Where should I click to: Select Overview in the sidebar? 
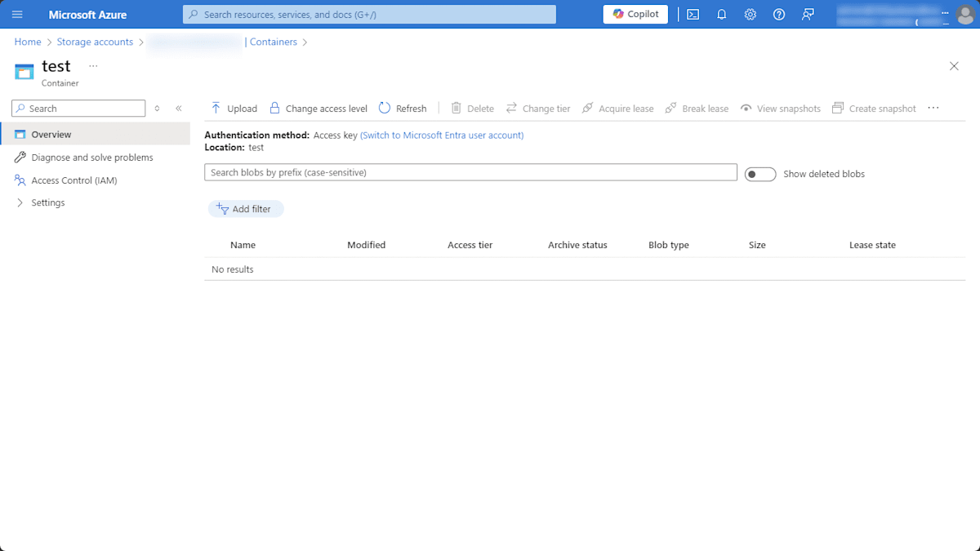pyautogui.click(x=95, y=135)
